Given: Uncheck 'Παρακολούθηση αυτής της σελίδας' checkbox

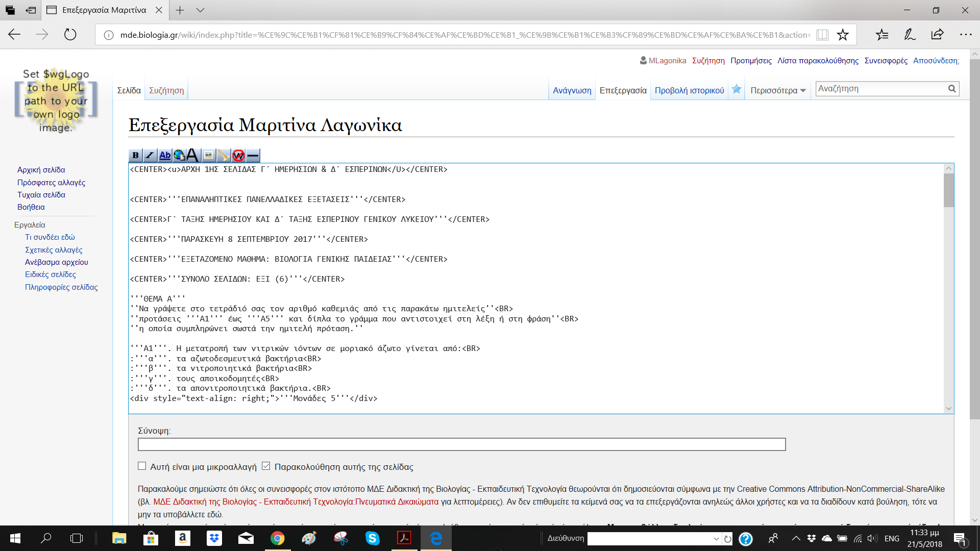Looking at the screenshot, I should (266, 466).
